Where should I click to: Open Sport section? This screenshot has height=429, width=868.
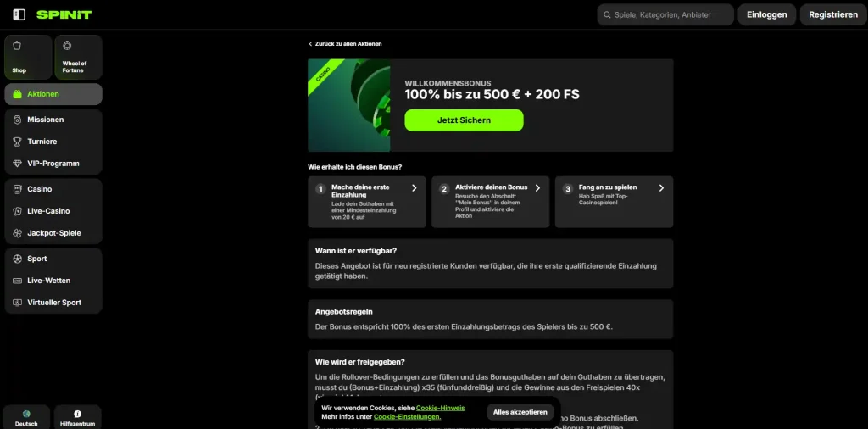point(53,259)
